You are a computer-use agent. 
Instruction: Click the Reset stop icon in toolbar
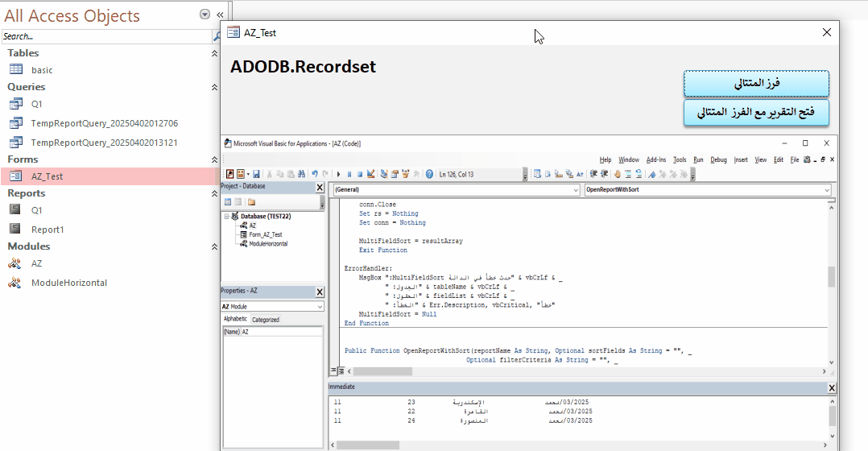point(360,174)
